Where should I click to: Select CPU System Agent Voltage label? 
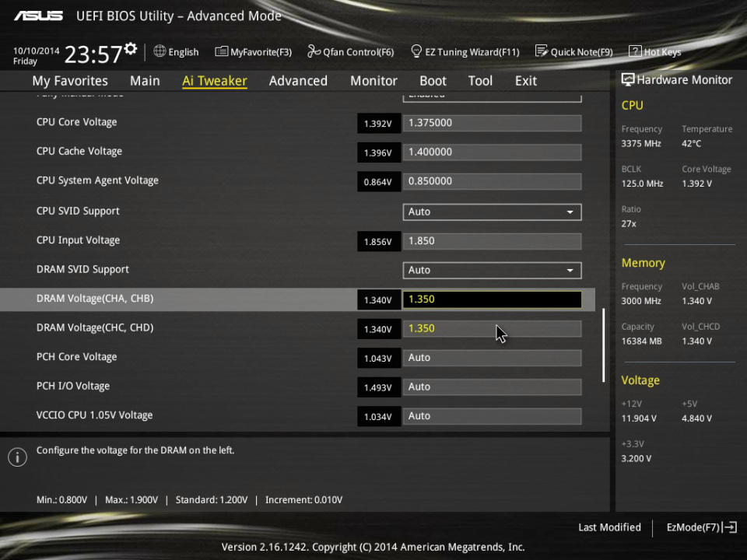coord(97,180)
